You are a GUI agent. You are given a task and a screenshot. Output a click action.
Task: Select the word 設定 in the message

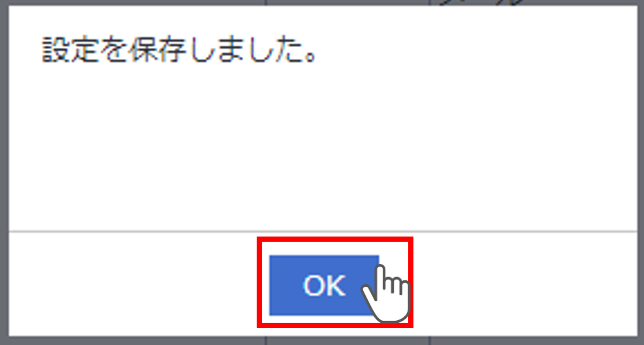pyautogui.click(x=69, y=50)
